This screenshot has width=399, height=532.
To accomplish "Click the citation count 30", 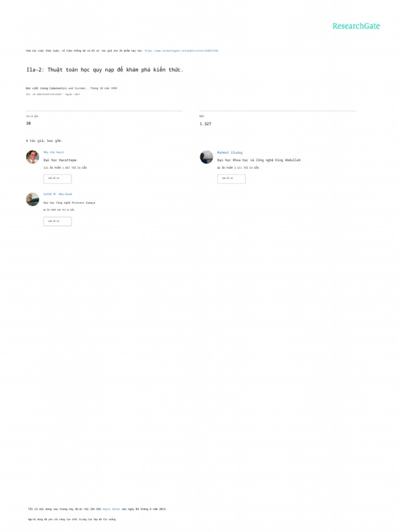I will click(x=29, y=123).
